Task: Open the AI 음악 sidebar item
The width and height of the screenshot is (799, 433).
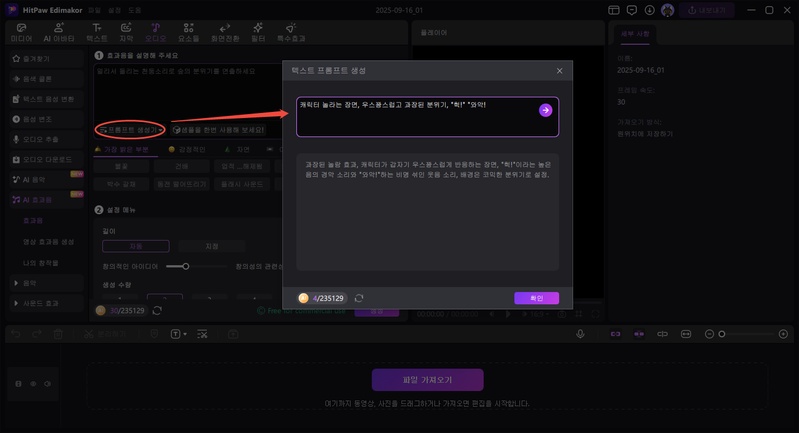Action: pyautogui.click(x=46, y=179)
